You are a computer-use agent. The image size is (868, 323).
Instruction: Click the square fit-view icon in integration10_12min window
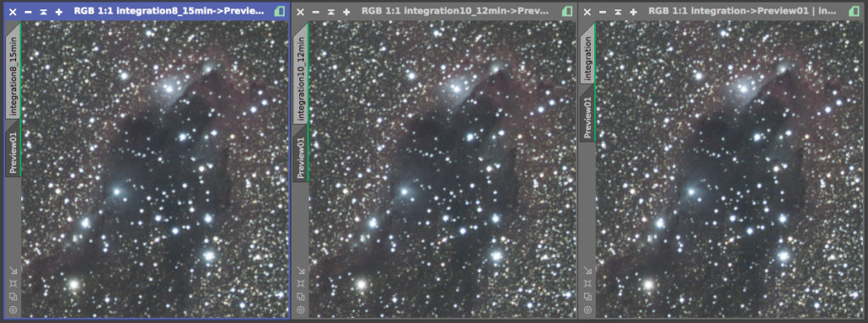tap(301, 283)
